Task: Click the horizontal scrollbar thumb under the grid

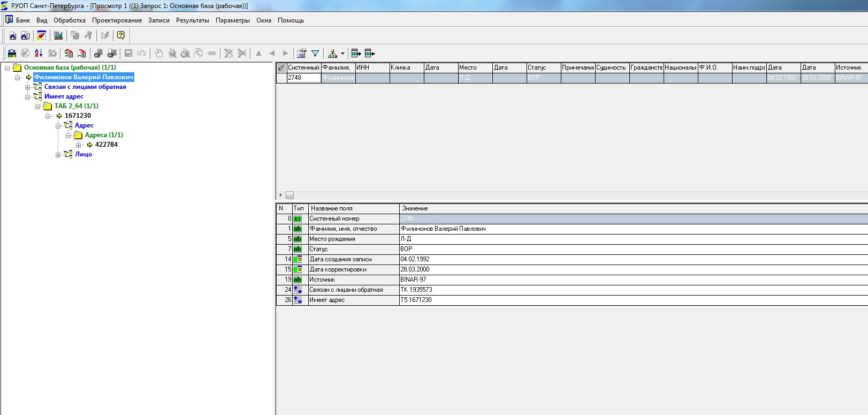Action: pyautogui.click(x=290, y=195)
